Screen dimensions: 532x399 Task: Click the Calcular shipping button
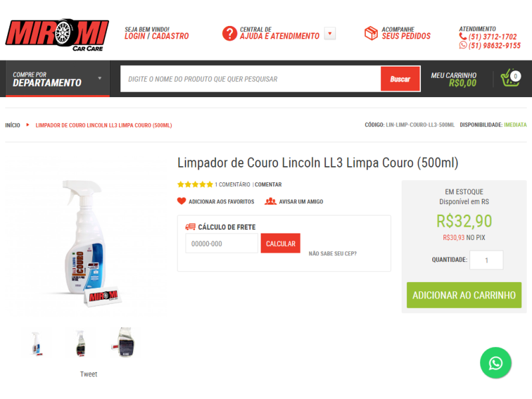[x=281, y=243]
